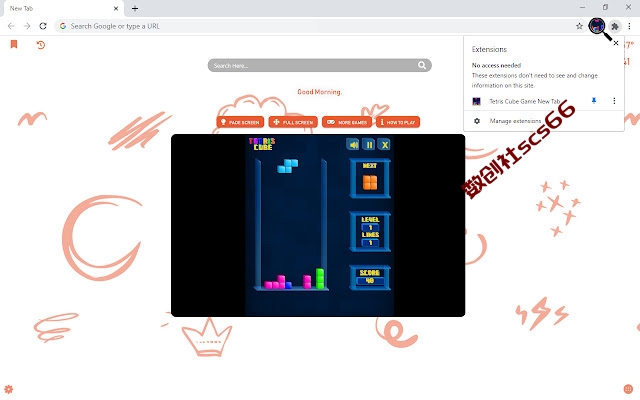This screenshot has height=400, width=640.
Task: Mute the game sound speaker icon
Action: (353, 144)
